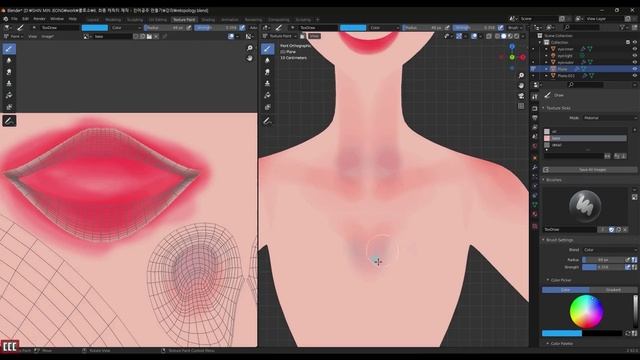Click the blue primary color swatch below the wheel
The height and width of the screenshot is (360, 640).
(x=562, y=333)
